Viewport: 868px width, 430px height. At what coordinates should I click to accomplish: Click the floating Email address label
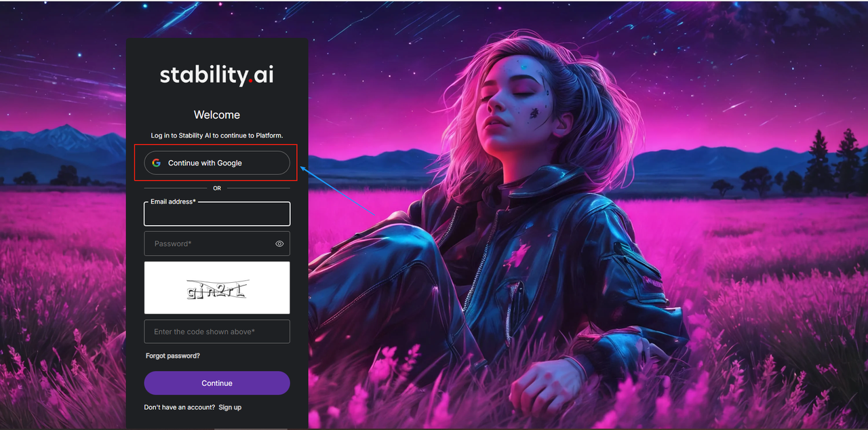(x=173, y=201)
